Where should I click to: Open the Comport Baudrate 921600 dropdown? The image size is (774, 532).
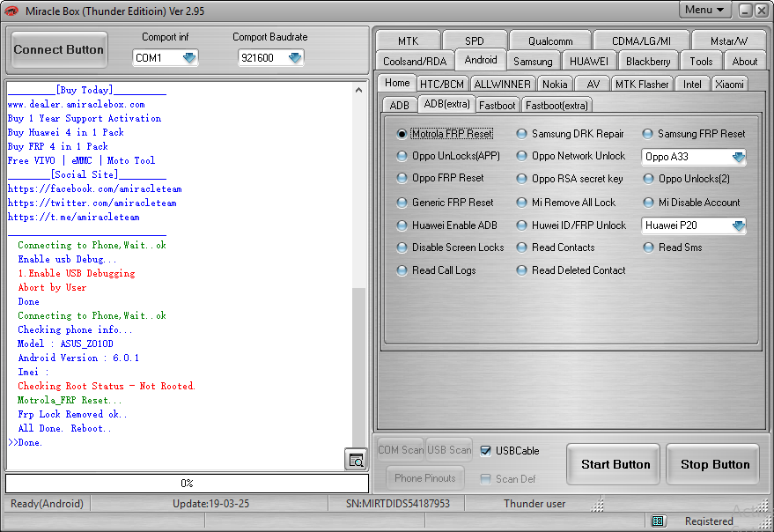(x=270, y=58)
